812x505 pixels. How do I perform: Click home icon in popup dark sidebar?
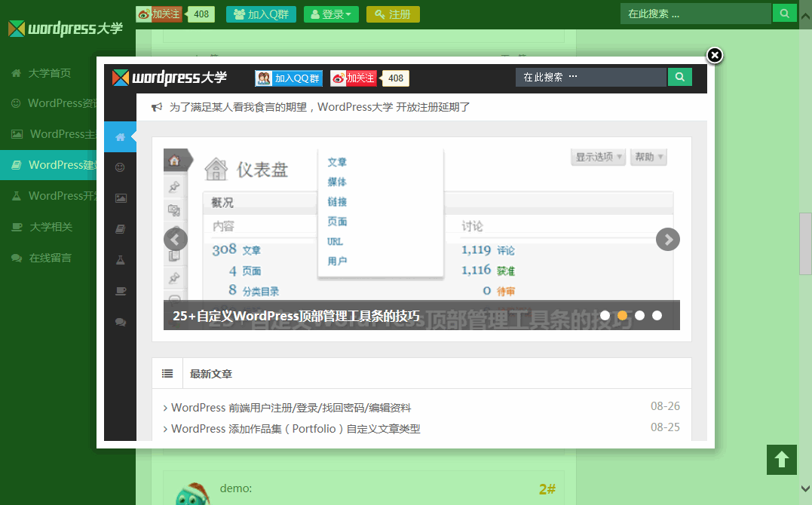(120, 137)
